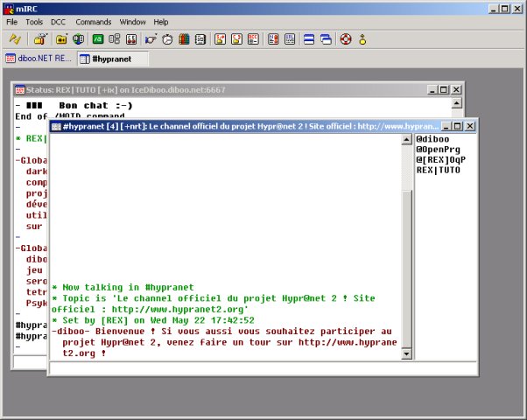527x420 pixels.
Task: Open mIRC Options from toolbar
Action: 39,39
